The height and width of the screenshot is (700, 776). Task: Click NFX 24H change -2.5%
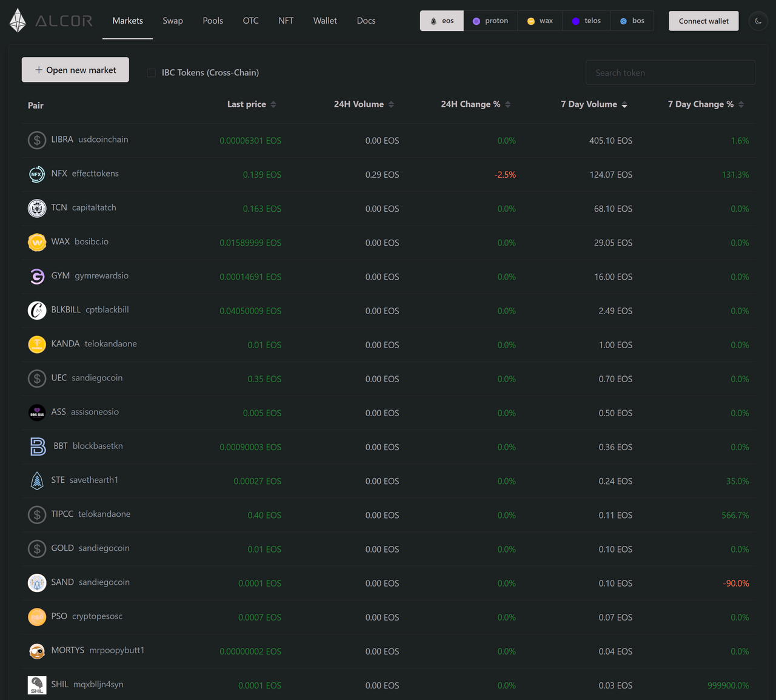point(505,175)
